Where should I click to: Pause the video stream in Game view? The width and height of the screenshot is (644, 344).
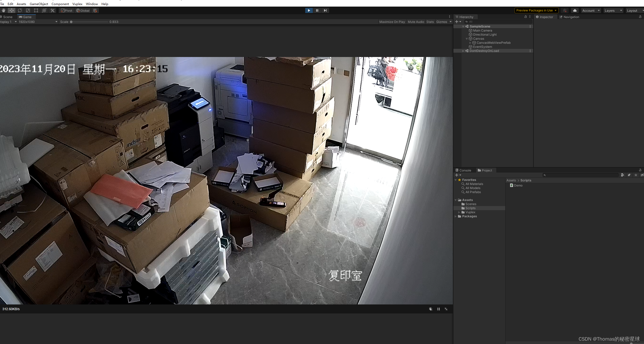tap(438, 309)
